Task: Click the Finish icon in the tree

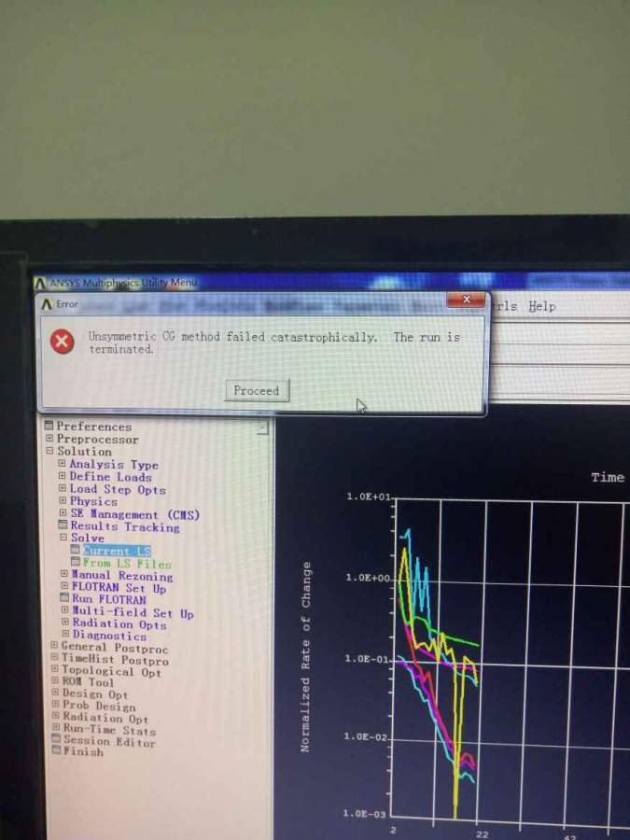Action: pyautogui.click(x=56, y=750)
